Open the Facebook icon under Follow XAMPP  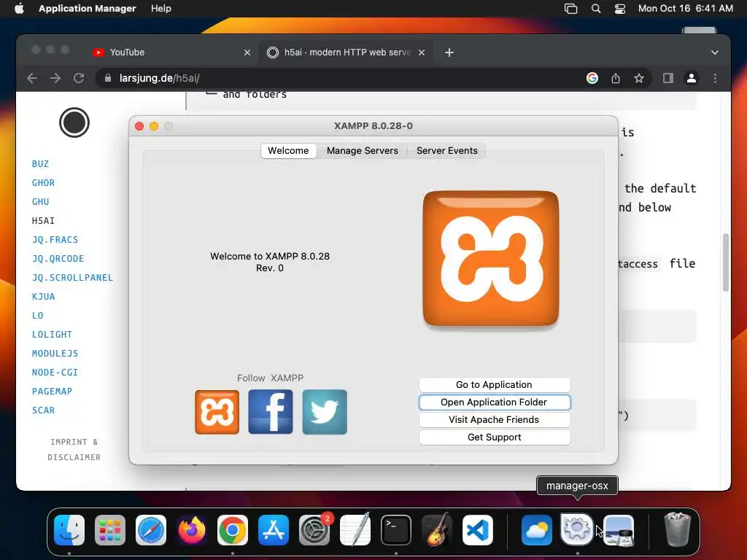point(271,412)
